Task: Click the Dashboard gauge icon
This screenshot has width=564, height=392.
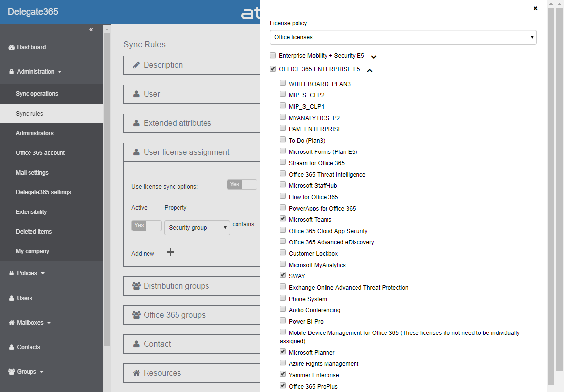Action: point(11,47)
